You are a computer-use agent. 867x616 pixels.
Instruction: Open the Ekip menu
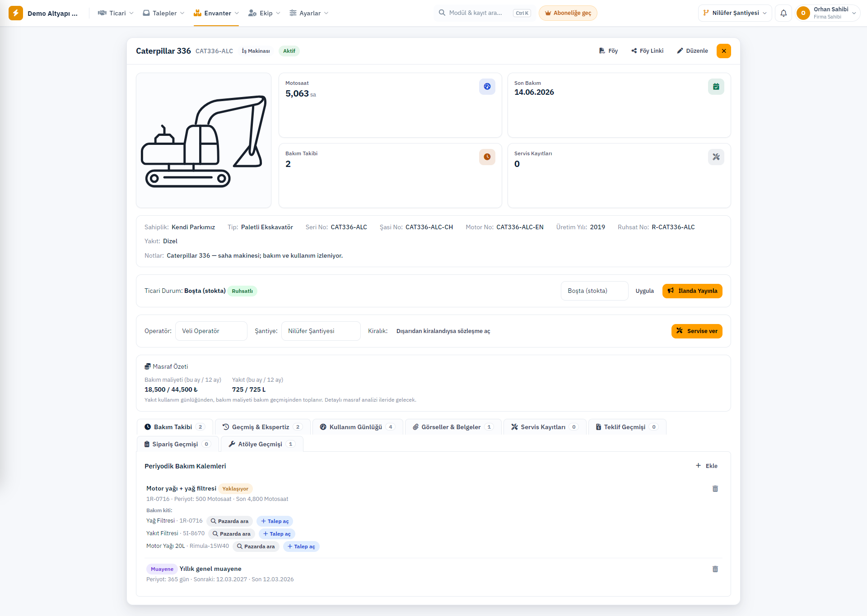click(264, 13)
